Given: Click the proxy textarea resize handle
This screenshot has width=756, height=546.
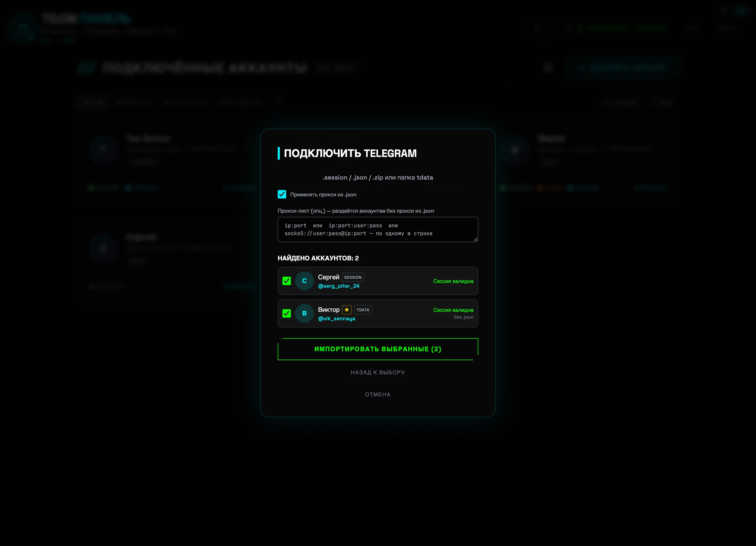Looking at the screenshot, I should click(476, 239).
